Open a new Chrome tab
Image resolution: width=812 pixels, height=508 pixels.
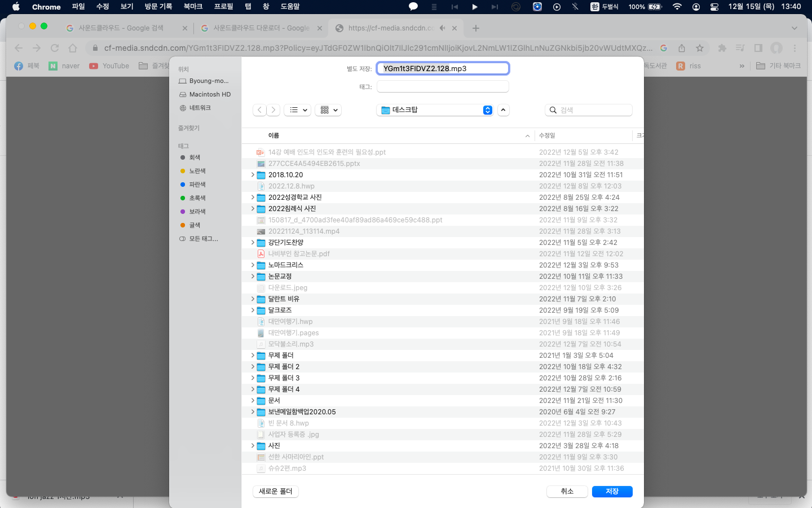pyautogui.click(x=476, y=28)
